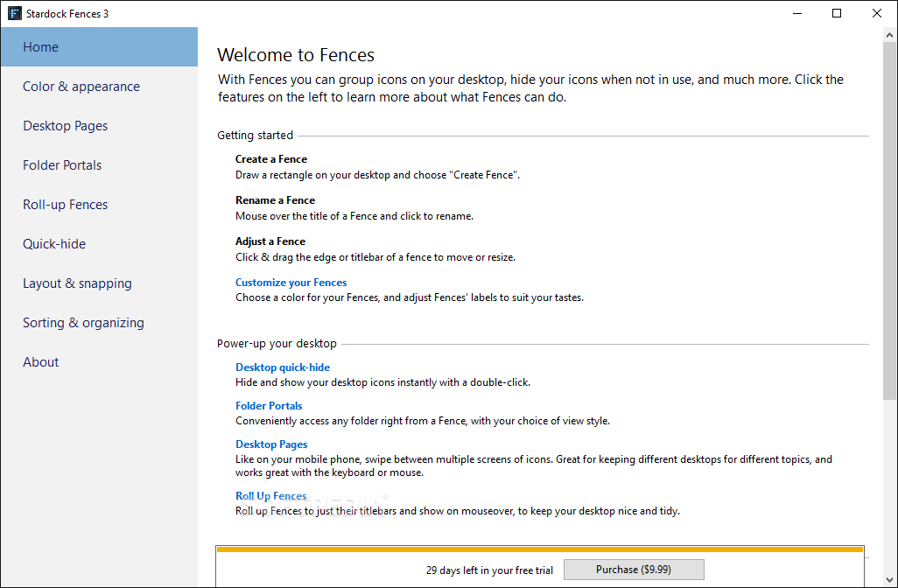Close the Stardock Fences window
This screenshot has width=898, height=588.
point(877,13)
